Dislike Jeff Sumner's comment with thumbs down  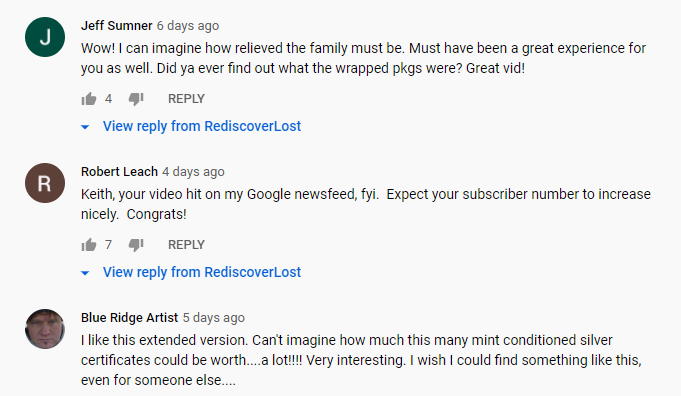[x=136, y=99]
